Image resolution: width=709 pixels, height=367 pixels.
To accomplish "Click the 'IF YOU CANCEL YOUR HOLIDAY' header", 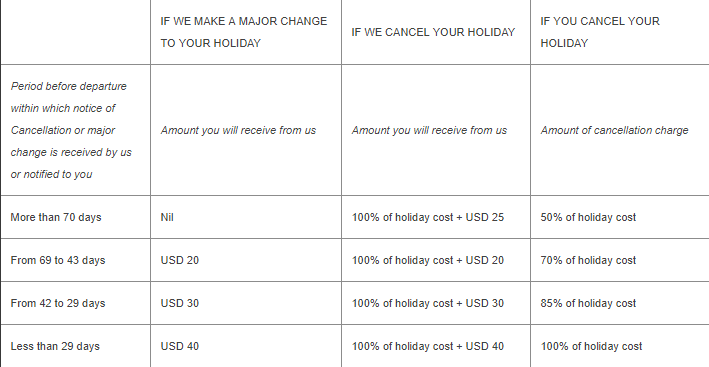I will (x=600, y=32).
